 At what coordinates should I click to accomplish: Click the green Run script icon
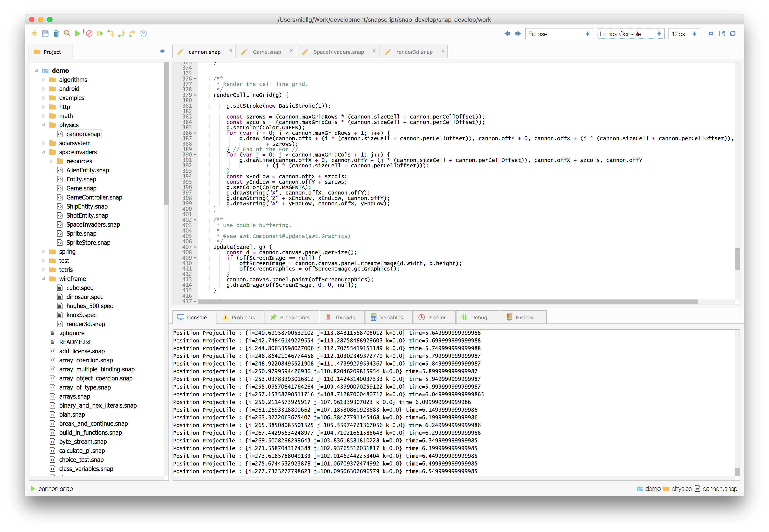(78, 34)
